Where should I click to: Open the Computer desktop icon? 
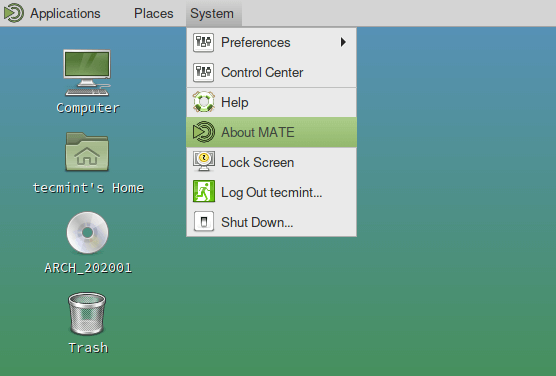click(x=87, y=73)
